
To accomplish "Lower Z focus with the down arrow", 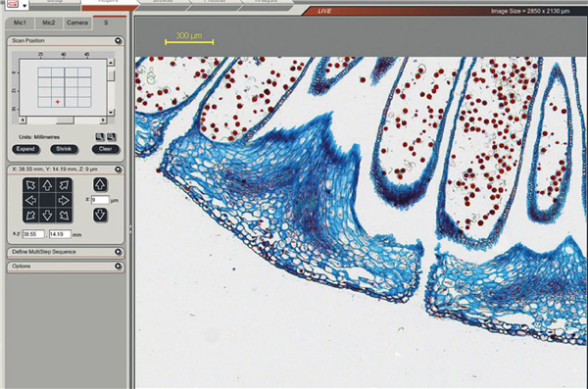I will pyautogui.click(x=100, y=215).
